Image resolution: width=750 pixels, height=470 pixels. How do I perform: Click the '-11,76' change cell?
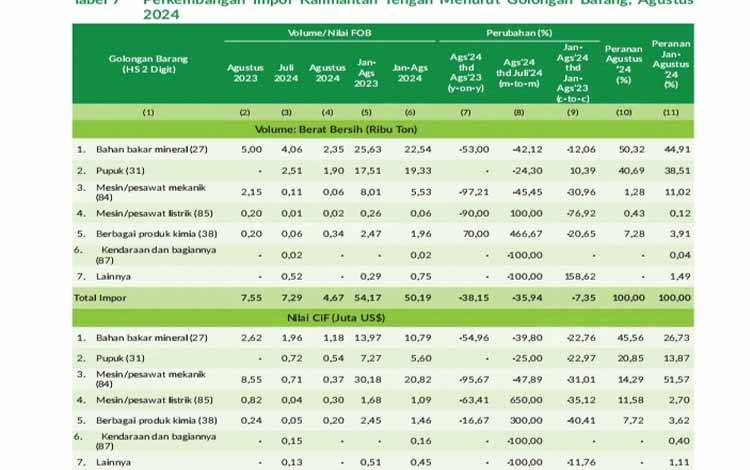point(581,462)
